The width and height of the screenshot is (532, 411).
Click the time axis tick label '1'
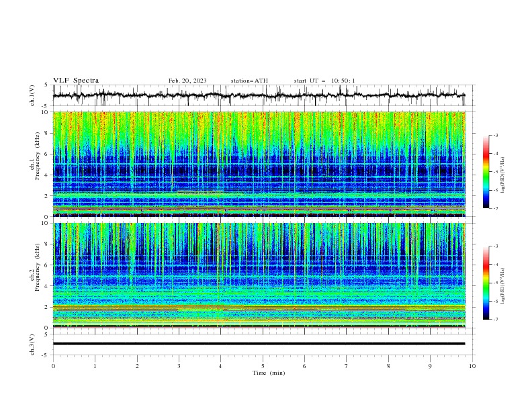(x=95, y=366)
